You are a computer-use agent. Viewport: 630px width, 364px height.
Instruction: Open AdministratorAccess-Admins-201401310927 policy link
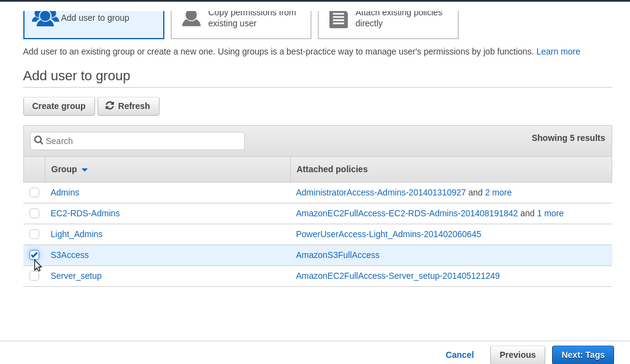click(381, 192)
